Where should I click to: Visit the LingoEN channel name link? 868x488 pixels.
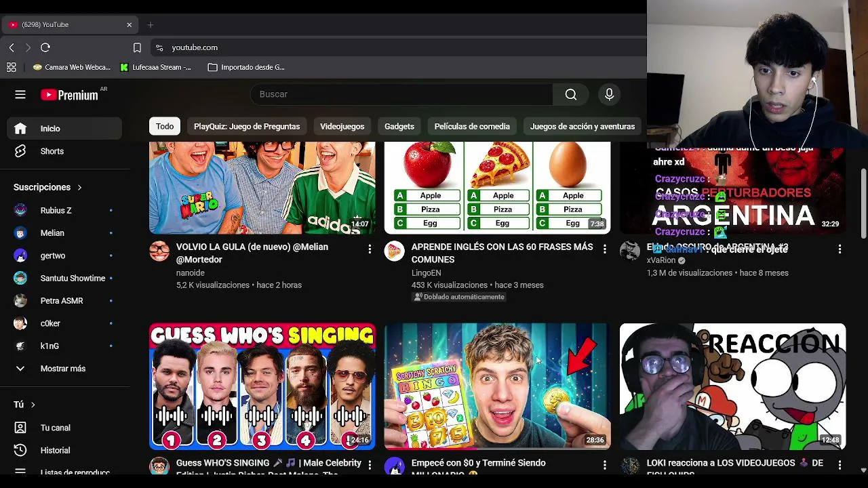click(427, 272)
